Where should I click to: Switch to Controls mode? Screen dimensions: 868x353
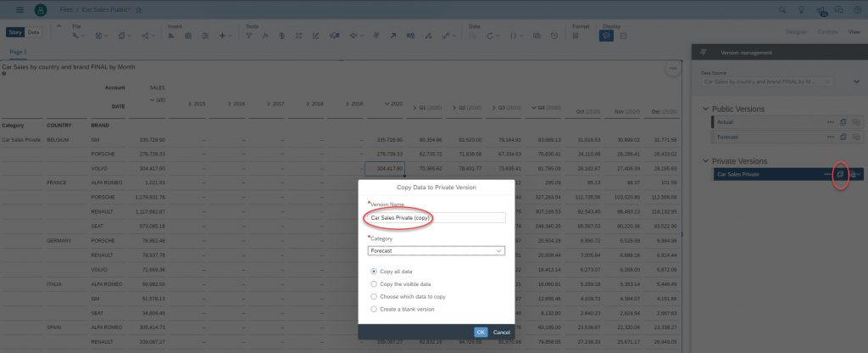coord(827,32)
